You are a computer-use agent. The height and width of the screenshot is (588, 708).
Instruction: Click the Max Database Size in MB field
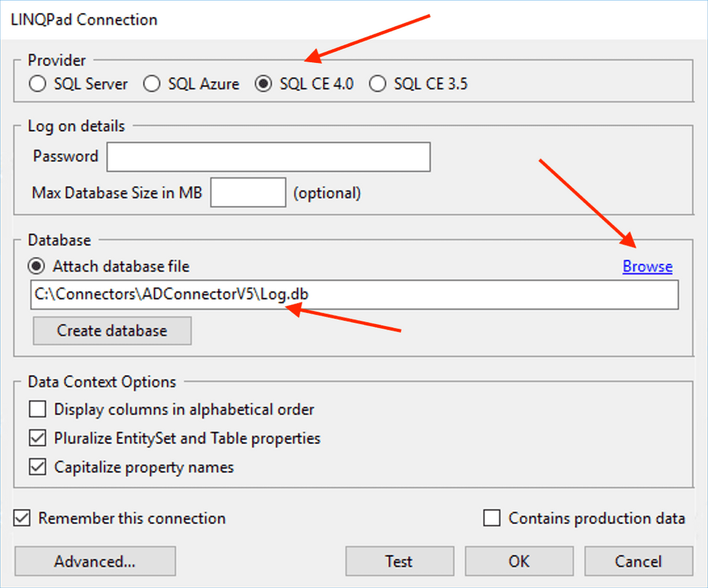coord(248,192)
